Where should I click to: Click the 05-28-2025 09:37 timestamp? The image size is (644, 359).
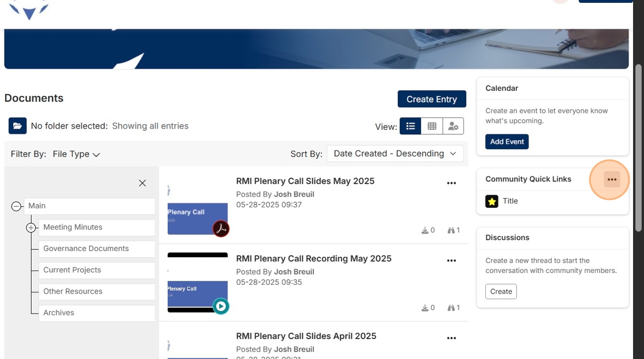[269, 204]
